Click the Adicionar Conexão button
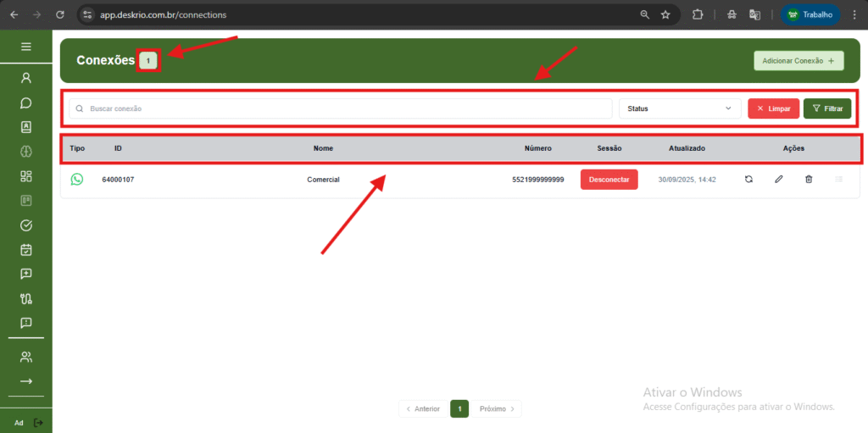 click(799, 61)
